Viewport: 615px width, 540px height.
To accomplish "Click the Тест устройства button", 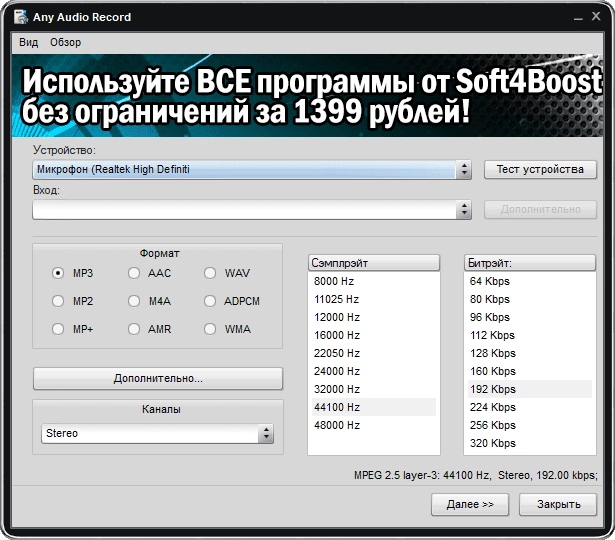I will (x=540, y=169).
